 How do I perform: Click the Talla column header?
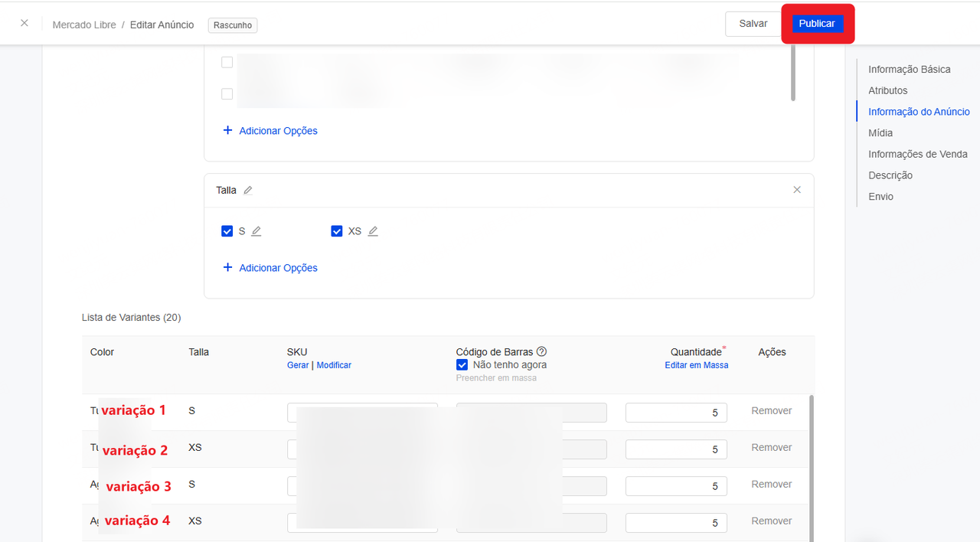198,352
